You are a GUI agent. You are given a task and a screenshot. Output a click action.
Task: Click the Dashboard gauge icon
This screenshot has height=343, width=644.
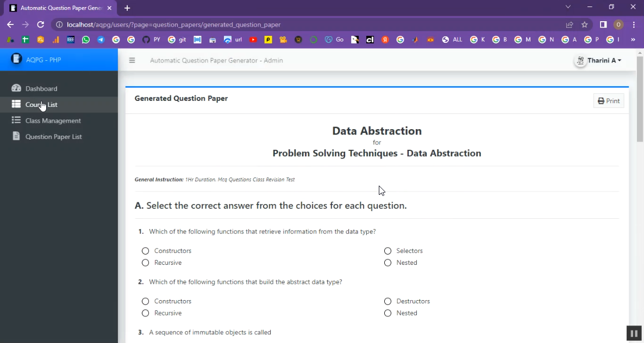tap(16, 88)
